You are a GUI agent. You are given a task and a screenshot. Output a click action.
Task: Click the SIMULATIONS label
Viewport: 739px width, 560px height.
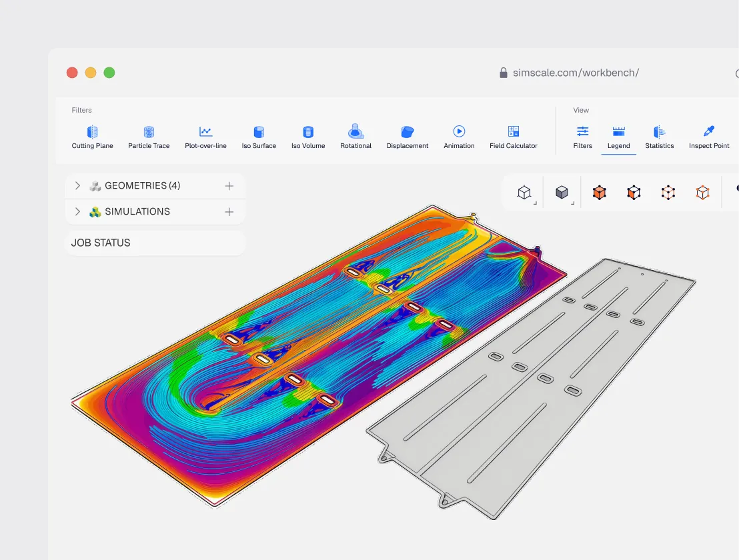(x=137, y=211)
